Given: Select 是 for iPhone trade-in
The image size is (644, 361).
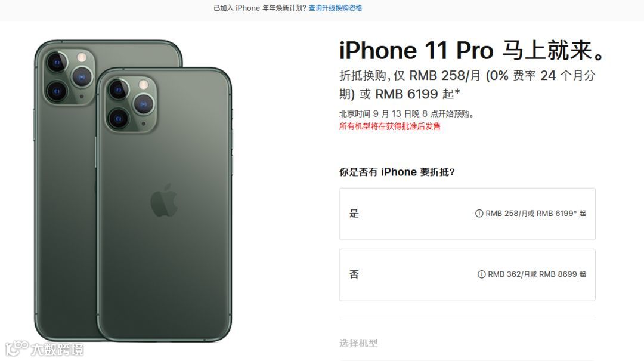Looking at the screenshot, I should (x=467, y=214).
